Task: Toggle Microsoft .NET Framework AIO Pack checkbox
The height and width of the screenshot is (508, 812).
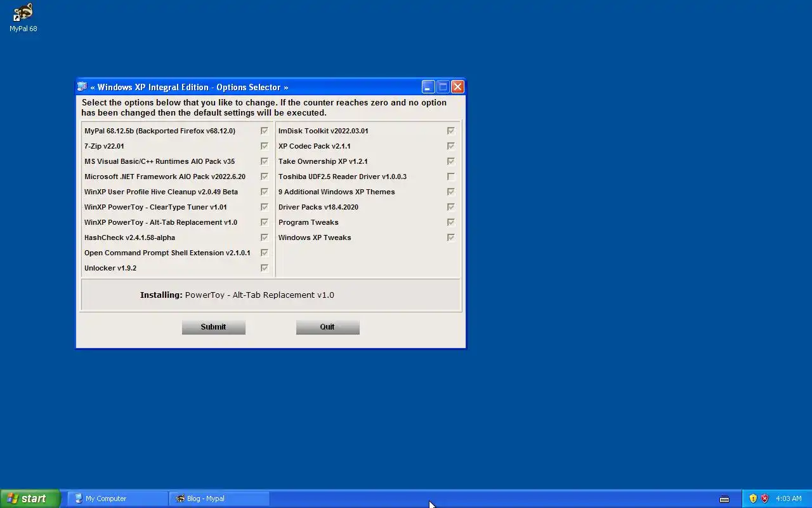Action: point(265,177)
